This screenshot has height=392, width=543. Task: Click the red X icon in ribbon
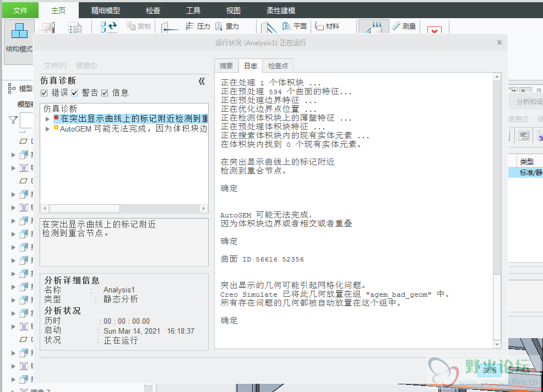point(435,30)
